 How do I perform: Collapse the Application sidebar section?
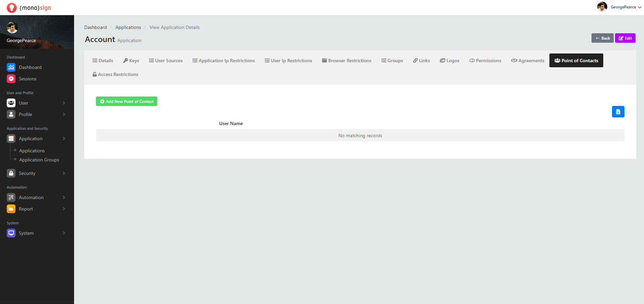pyautogui.click(x=64, y=139)
